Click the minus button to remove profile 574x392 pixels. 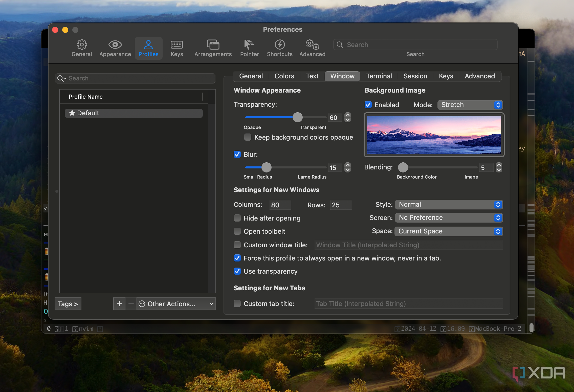click(x=131, y=304)
